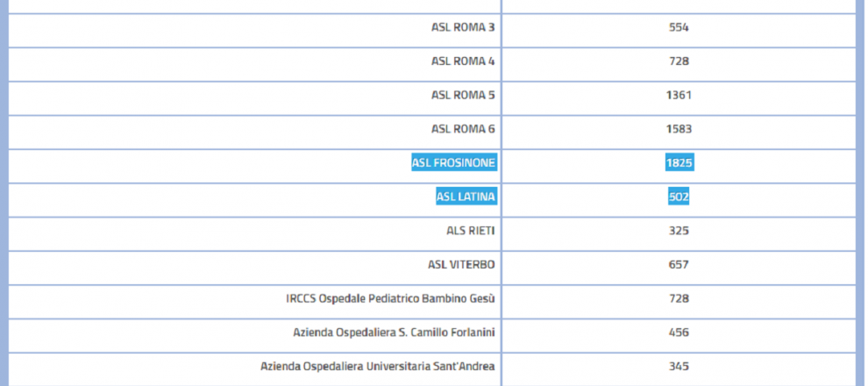Click the highlighted value 1825
This screenshot has height=386, width=868.
pyautogui.click(x=679, y=163)
